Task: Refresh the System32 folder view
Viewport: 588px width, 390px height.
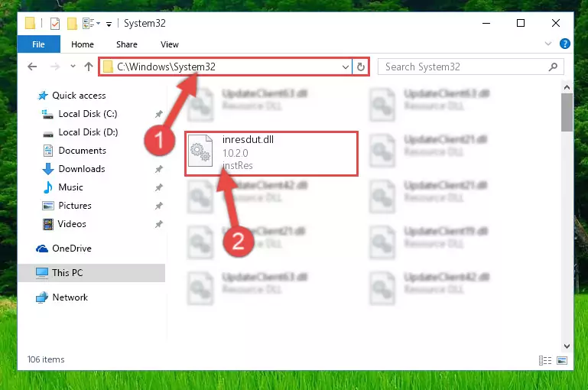Action: [x=361, y=67]
